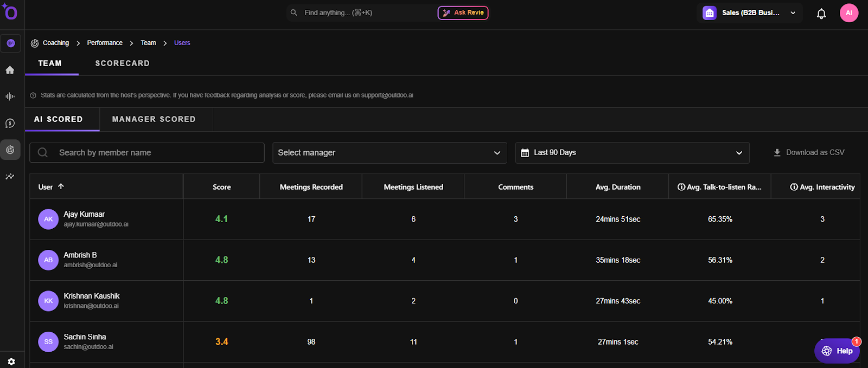Click the Meetings Recorded column header

[311, 187]
